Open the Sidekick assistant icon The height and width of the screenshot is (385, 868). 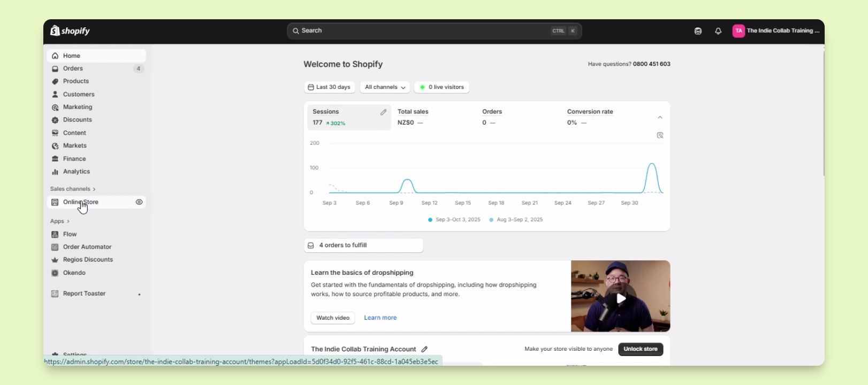tap(698, 31)
